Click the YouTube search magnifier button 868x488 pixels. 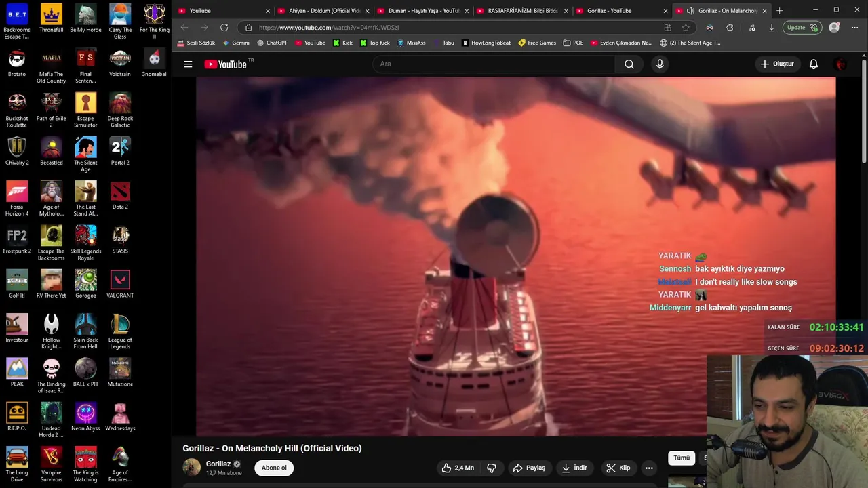[629, 64]
